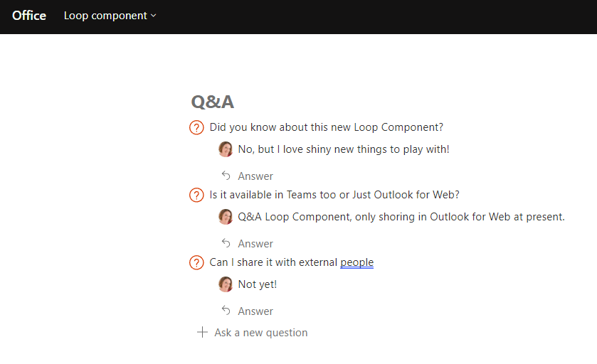Click question mark icon beside Teams question
This screenshot has height=364, width=597.
[x=196, y=195]
